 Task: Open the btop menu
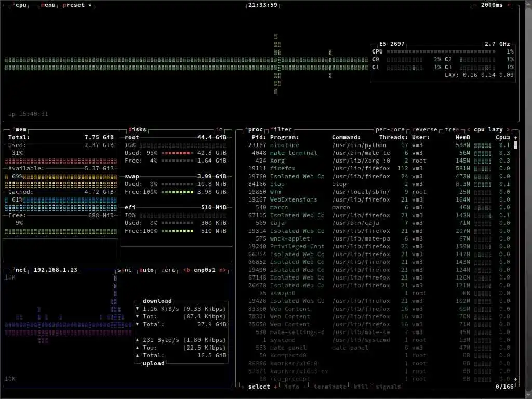click(48, 5)
